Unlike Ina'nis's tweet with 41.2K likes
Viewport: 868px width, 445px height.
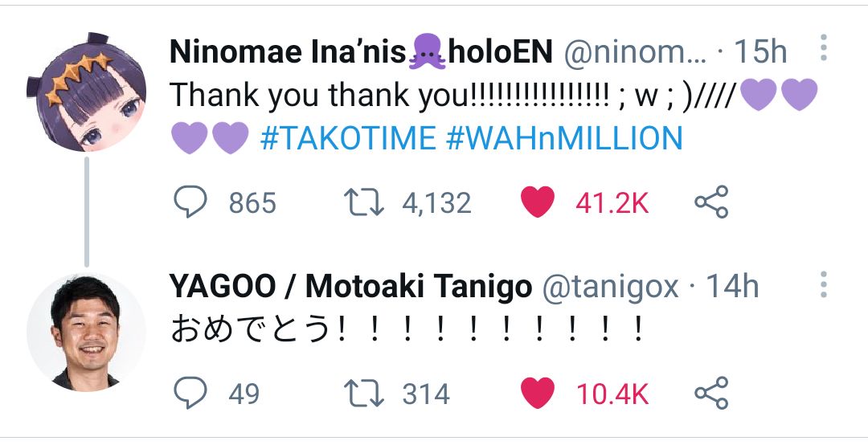pos(538,202)
